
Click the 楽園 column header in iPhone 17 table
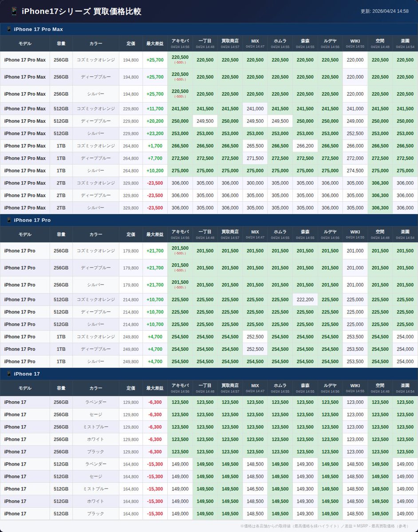pos(405,388)
